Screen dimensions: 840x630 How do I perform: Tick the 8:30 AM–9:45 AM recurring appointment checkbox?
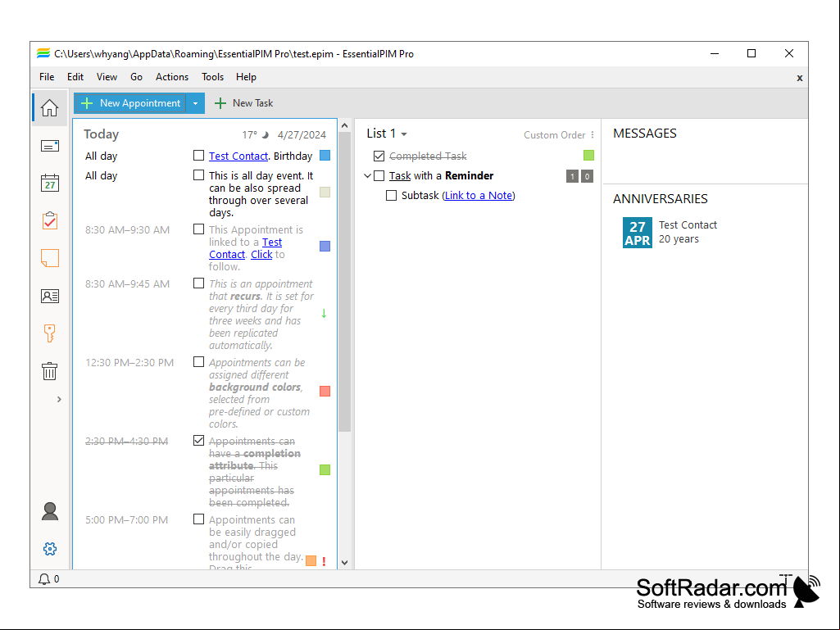point(199,283)
